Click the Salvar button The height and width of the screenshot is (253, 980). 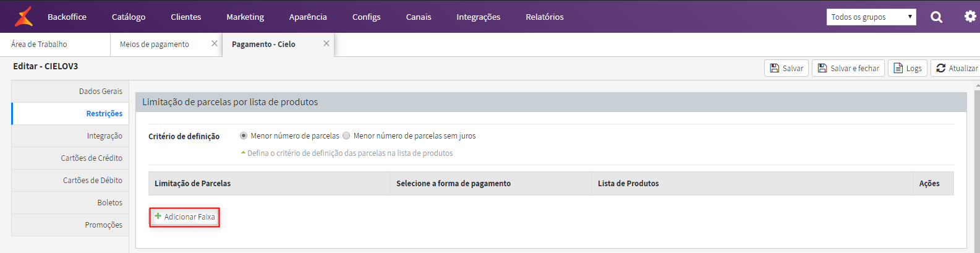pyautogui.click(x=786, y=68)
